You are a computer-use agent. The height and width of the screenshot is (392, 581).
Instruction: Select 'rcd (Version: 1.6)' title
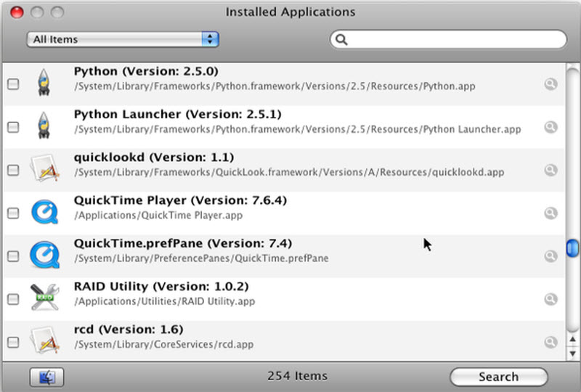[129, 329]
